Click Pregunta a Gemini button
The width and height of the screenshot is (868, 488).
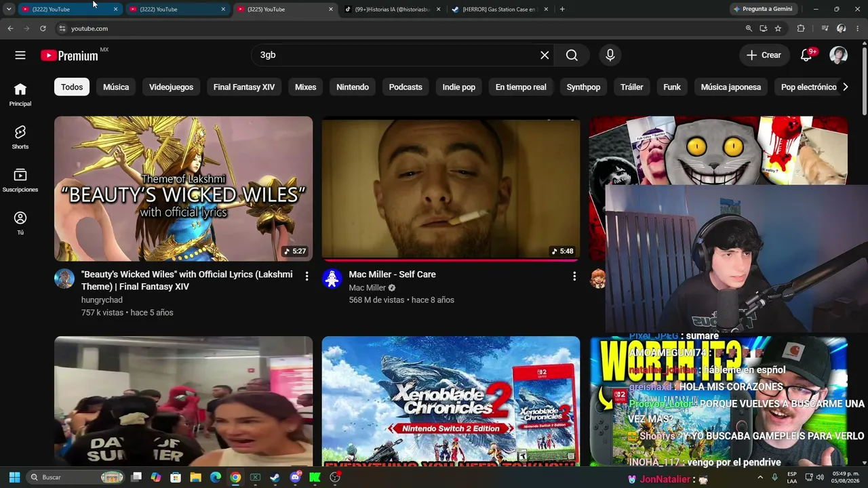click(764, 9)
